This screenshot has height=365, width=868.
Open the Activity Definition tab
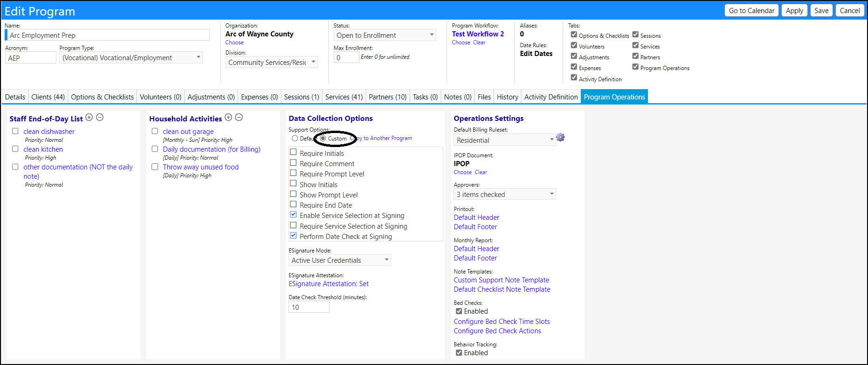tap(551, 97)
